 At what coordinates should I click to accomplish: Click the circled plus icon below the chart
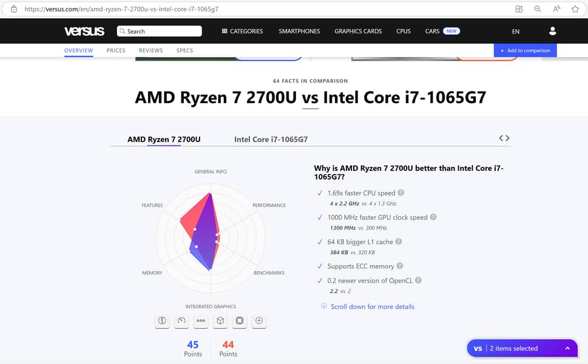tap(259, 320)
